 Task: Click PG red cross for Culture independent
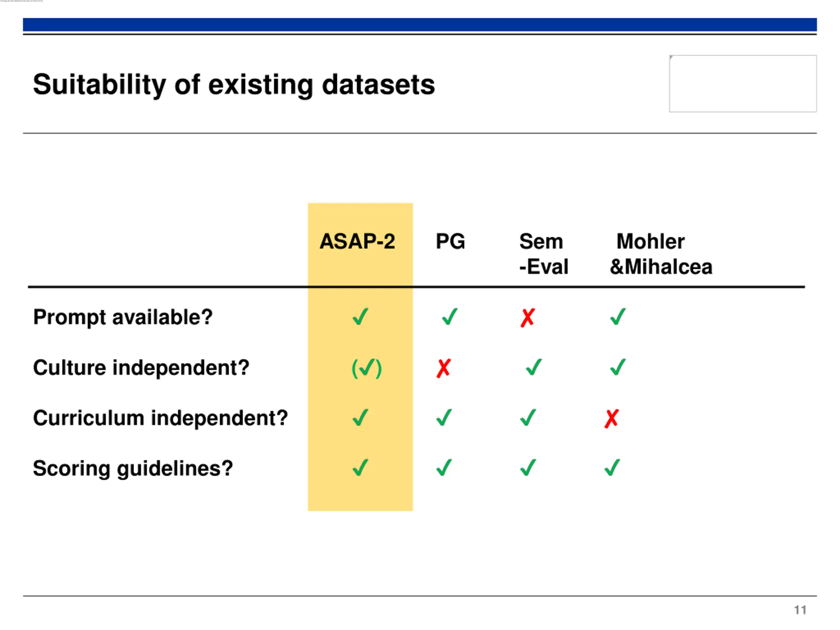[x=444, y=368]
